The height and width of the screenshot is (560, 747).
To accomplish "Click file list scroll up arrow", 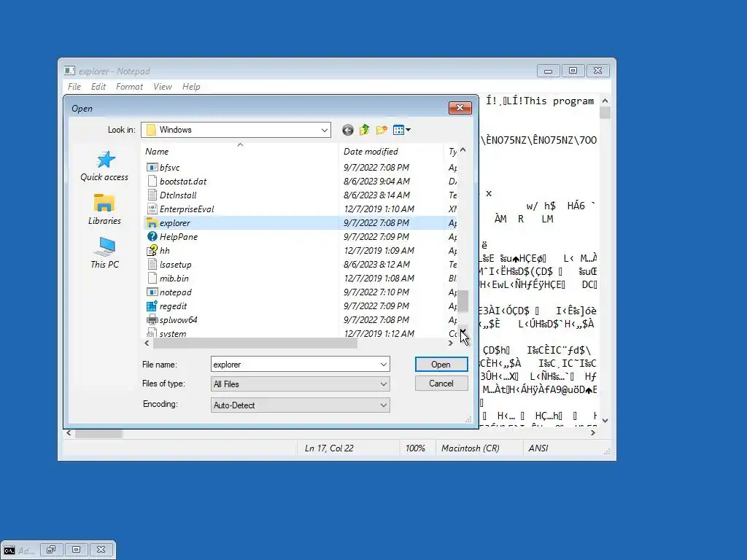I will pyautogui.click(x=462, y=150).
